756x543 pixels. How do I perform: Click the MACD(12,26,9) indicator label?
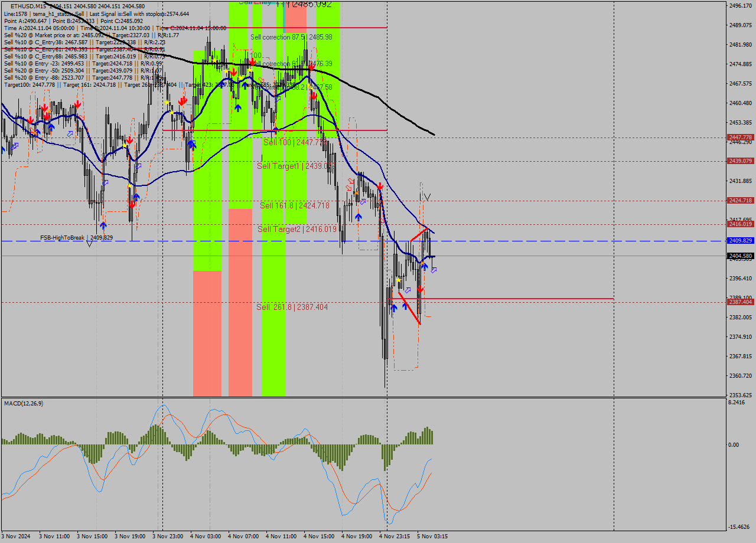click(24, 403)
